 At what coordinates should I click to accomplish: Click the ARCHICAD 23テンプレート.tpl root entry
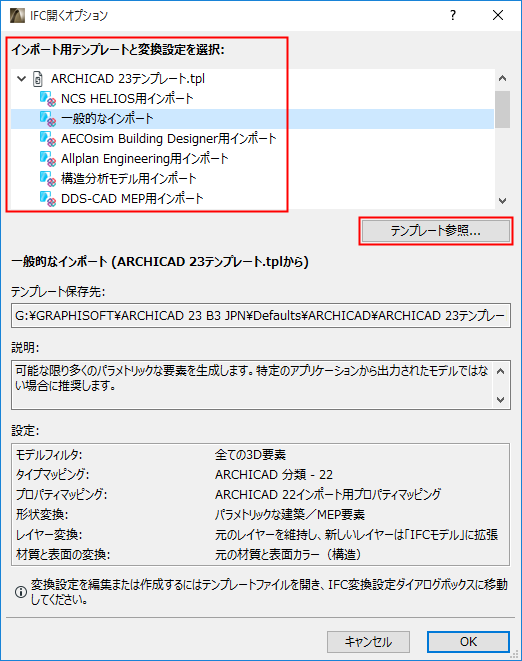click(x=128, y=79)
